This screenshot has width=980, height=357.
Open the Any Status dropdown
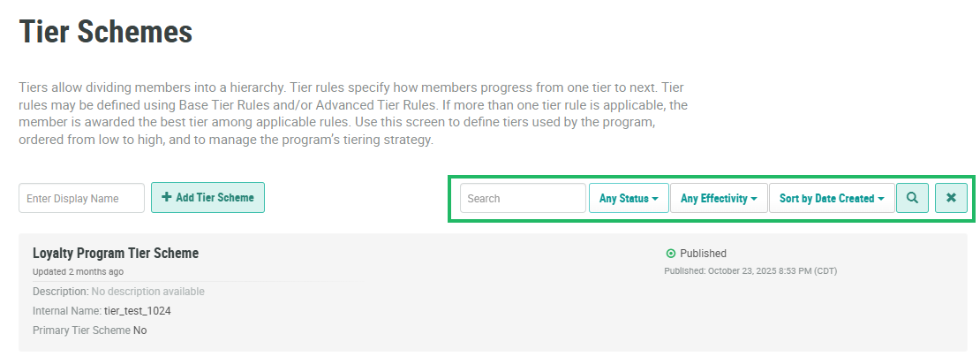(629, 198)
